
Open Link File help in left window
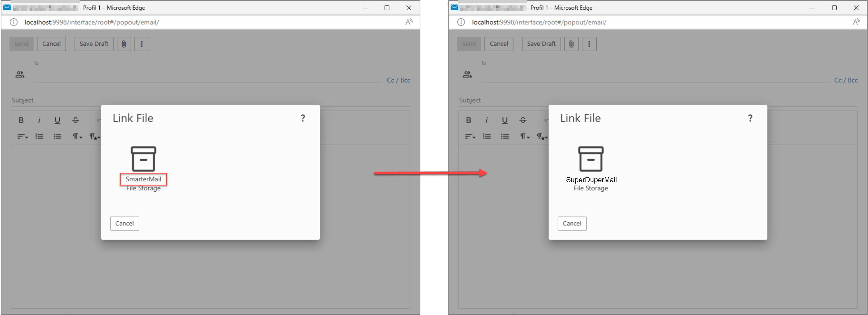pos(303,118)
